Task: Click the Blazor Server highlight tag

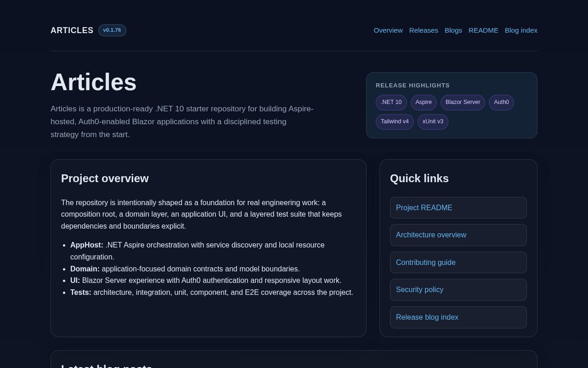Action: coord(463,103)
